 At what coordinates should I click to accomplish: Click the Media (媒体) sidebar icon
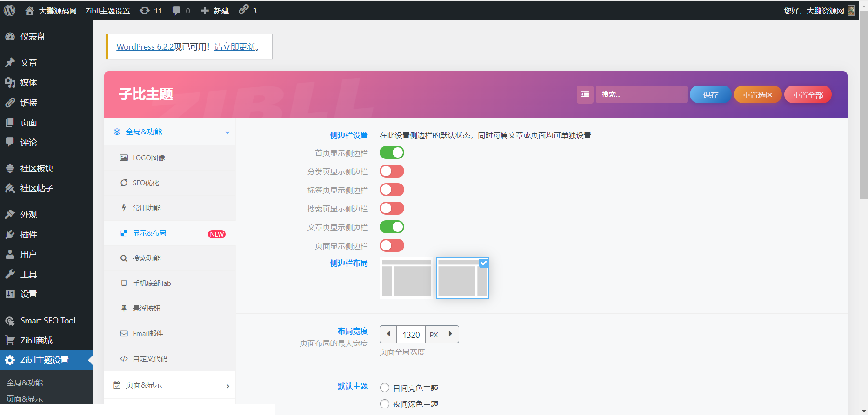[x=10, y=83]
